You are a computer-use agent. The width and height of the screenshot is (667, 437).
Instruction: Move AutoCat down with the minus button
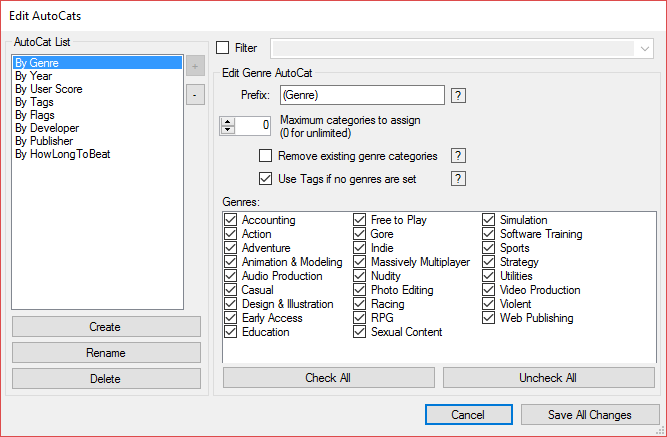coord(195,94)
